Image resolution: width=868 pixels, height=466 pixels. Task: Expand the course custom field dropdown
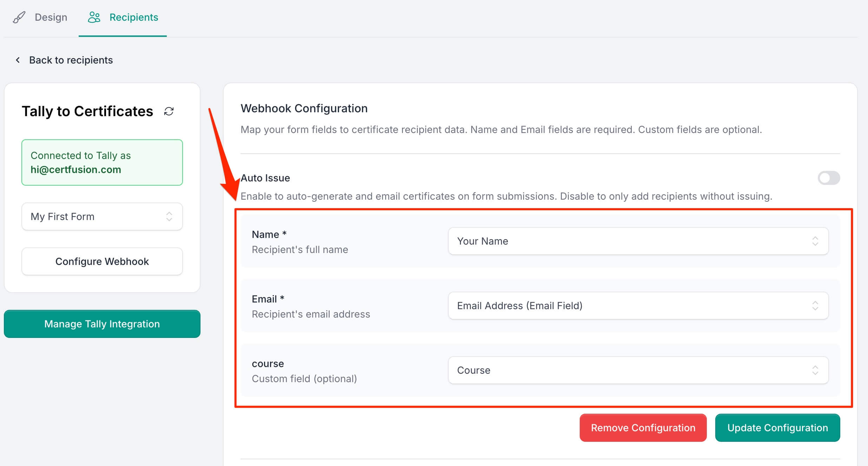[638, 370]
